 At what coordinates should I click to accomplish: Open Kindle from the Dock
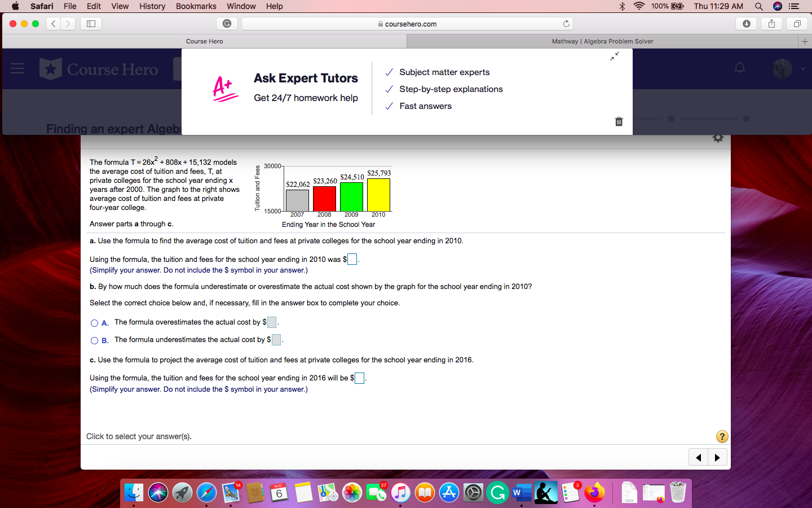546,493
